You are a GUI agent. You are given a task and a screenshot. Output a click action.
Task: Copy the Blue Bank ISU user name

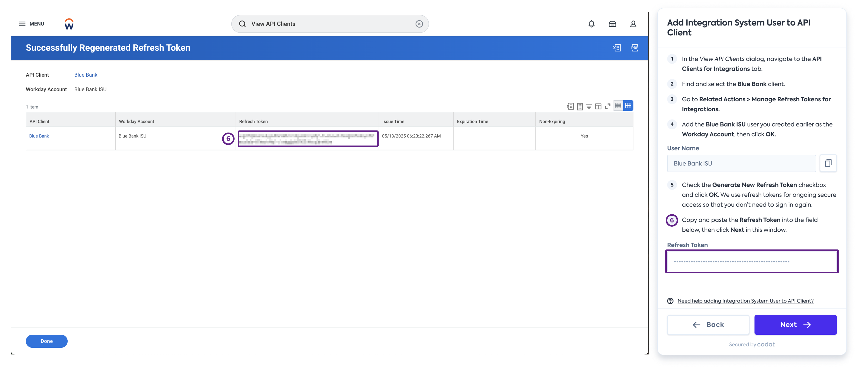(828, 163)
